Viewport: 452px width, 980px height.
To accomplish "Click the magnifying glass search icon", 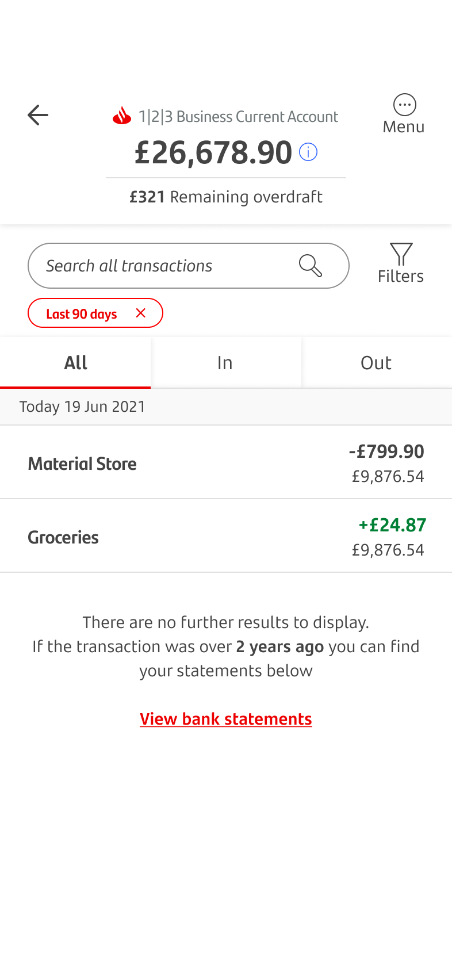I will pos(310,266).
